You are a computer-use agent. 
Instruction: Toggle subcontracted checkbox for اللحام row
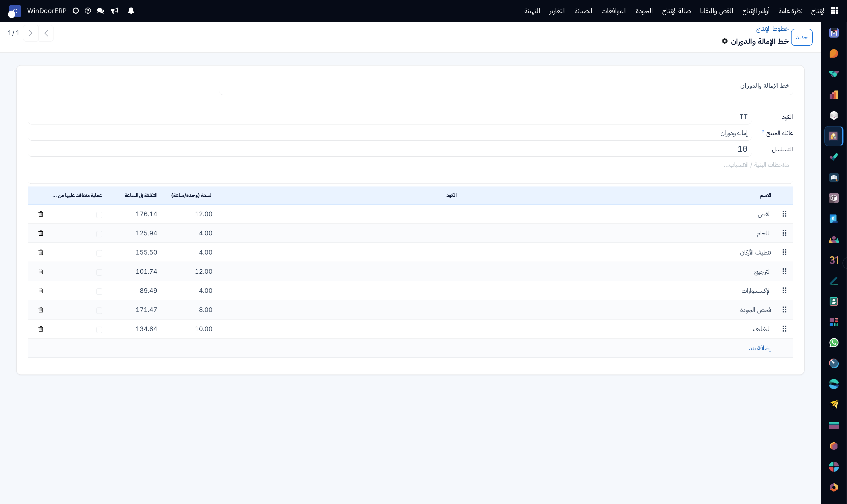tap(99, 234)
